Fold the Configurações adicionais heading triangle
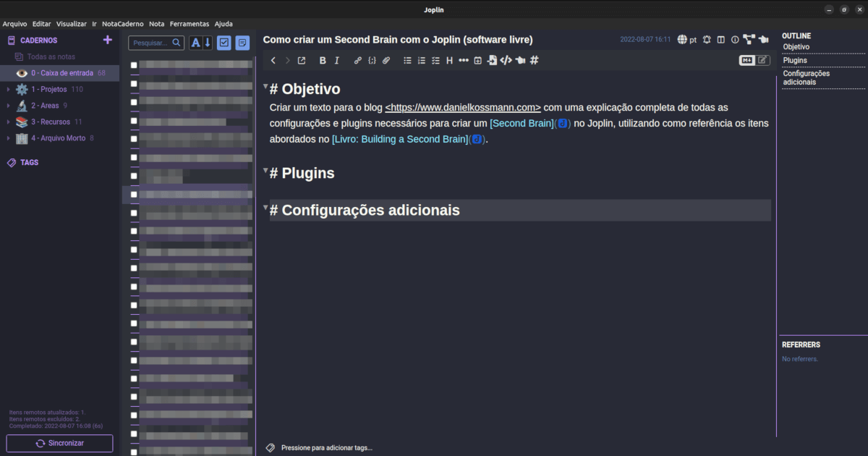Viewport: 868px width, 456px height. point(265,208)
